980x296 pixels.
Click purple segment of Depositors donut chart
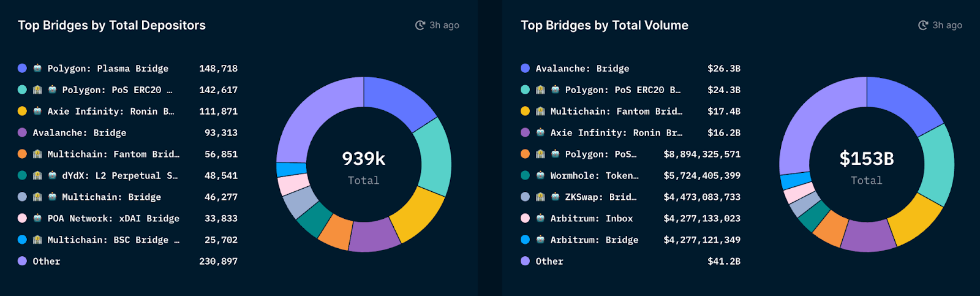point(374,236)
